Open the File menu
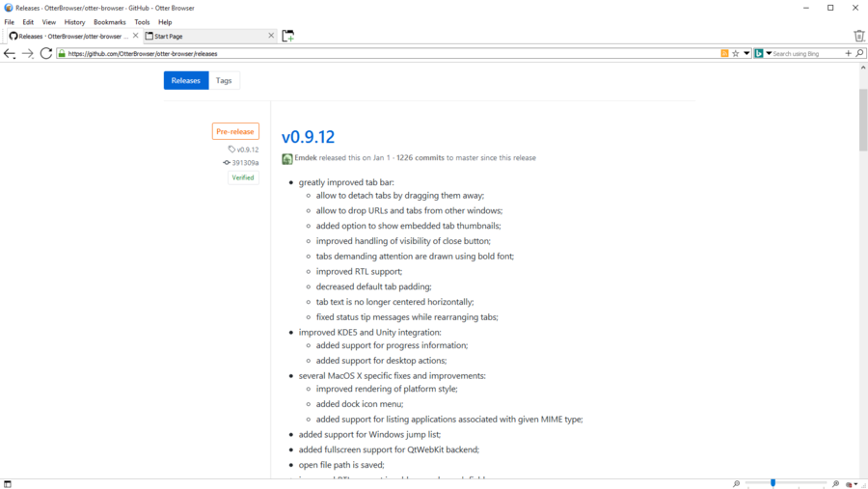The image size is (868, 489). [x=10, y=22]
